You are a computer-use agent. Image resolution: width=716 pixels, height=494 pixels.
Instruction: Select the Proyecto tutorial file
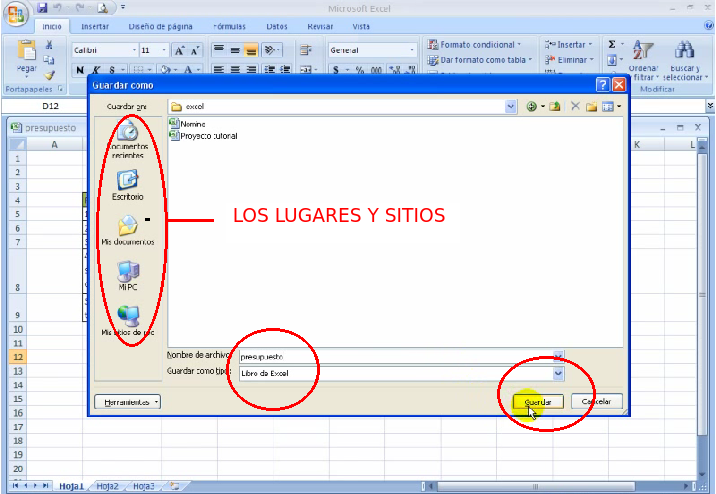[208, 135]
